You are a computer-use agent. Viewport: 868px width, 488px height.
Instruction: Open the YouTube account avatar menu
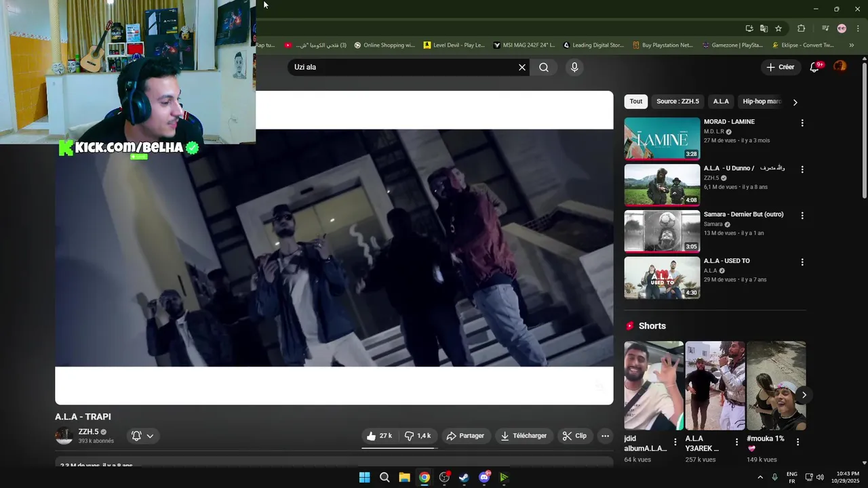tap(840, 66)
